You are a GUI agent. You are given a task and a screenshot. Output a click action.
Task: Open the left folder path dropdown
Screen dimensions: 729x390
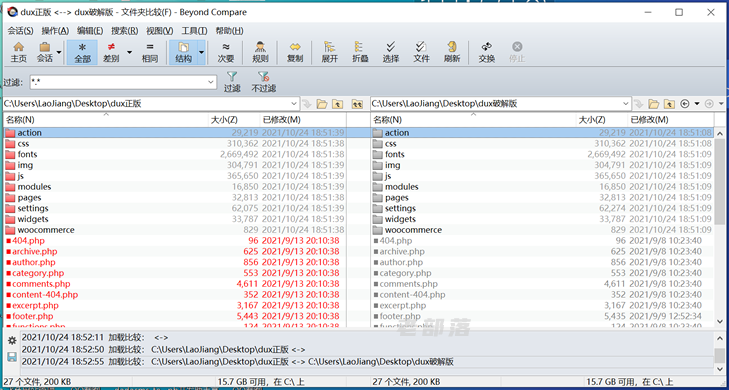[294, 104]
